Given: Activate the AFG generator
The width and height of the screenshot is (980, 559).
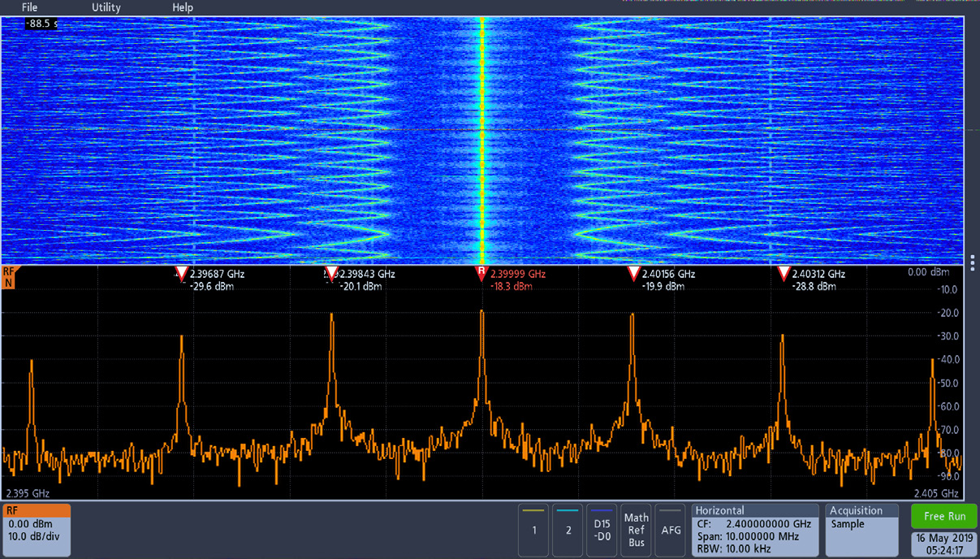Looking at the screenshot, I should [x=671, y=530].
